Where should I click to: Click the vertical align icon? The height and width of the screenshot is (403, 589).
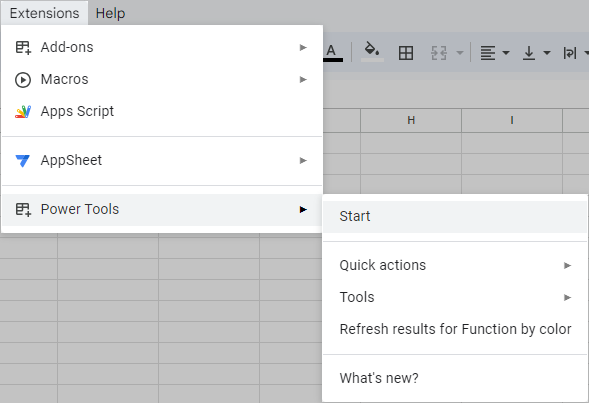click(x=529, y=53)
